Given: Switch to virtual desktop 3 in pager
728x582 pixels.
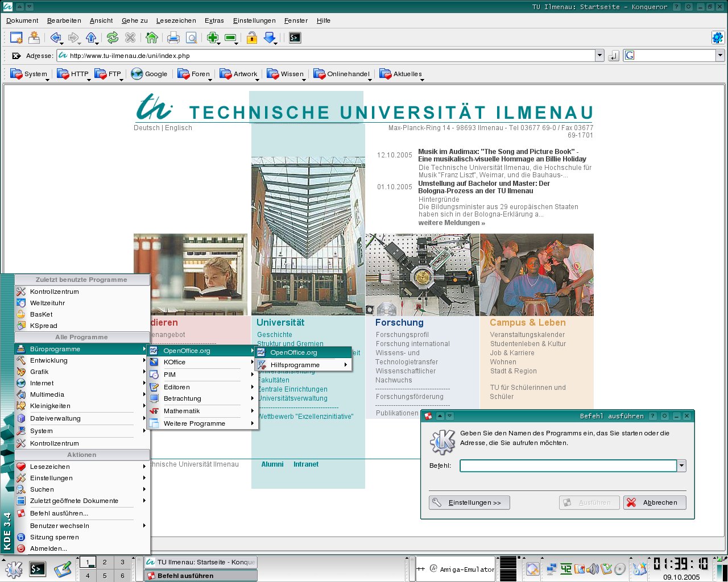Looking at the screenshot, I should (122, 562).
